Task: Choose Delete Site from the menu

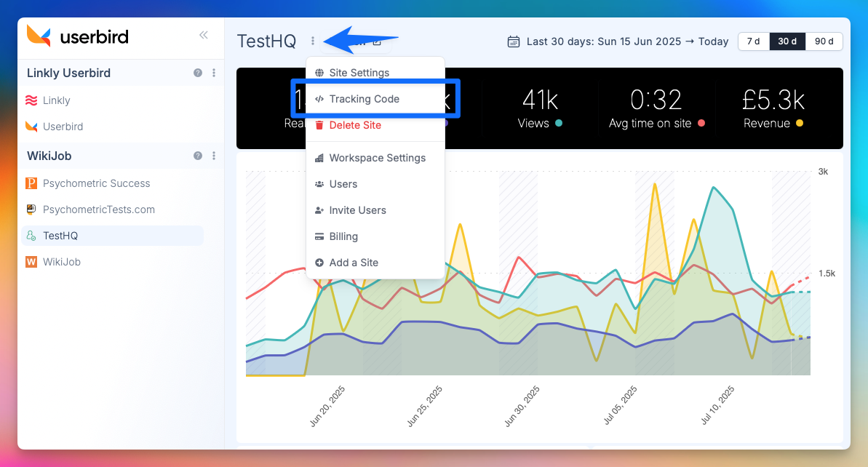Action: point(375,125)
